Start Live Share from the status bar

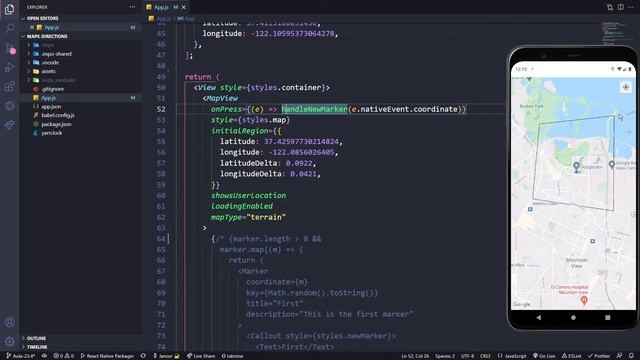(x=201, y=356)
